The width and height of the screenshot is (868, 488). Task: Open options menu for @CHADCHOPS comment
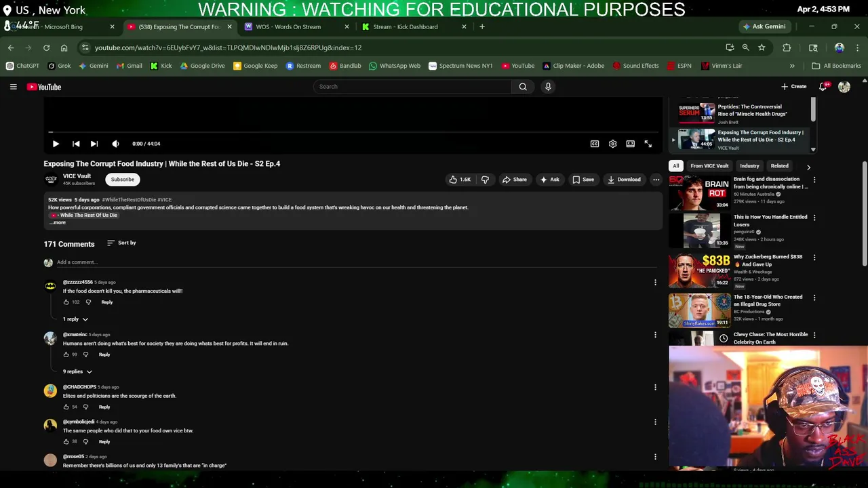click(x=655, y=387)
